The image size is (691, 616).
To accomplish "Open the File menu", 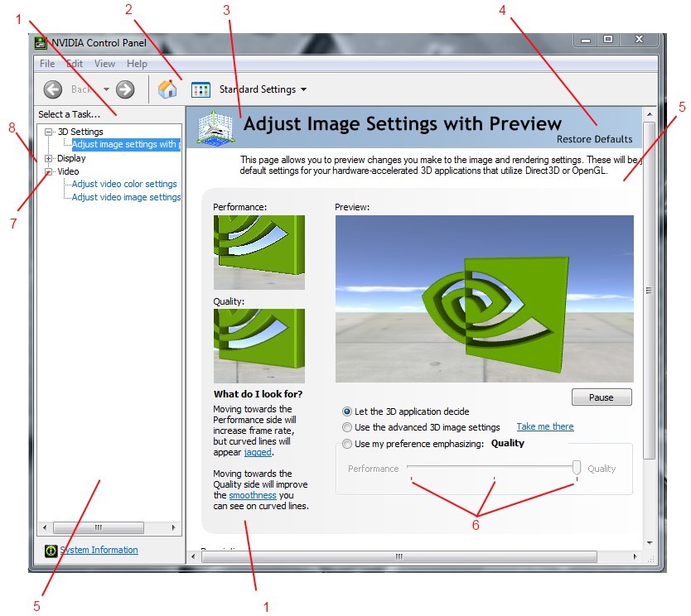I will [47, 64].
